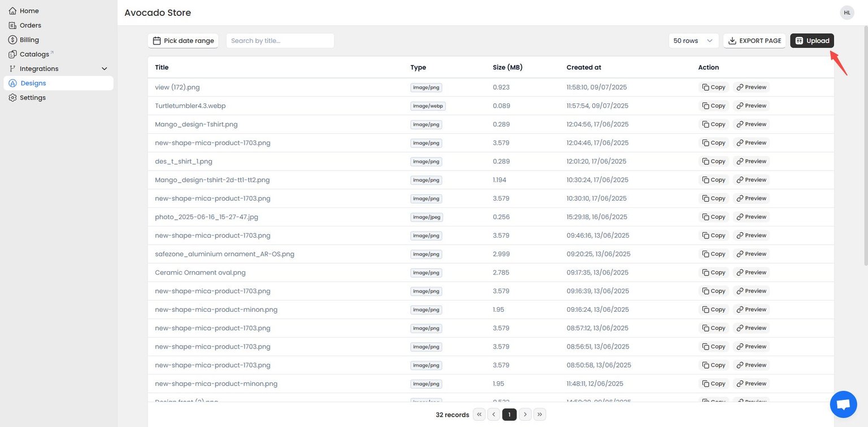Copy the Turtletumbler4.3.webp design

coord(714,106)
